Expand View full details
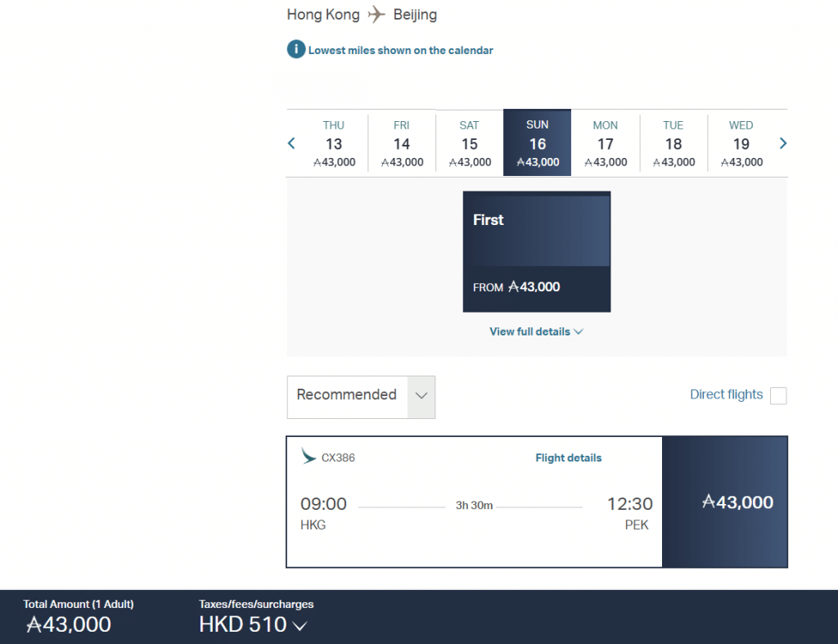Screen dimensions: 838x644 coord(536,331)
